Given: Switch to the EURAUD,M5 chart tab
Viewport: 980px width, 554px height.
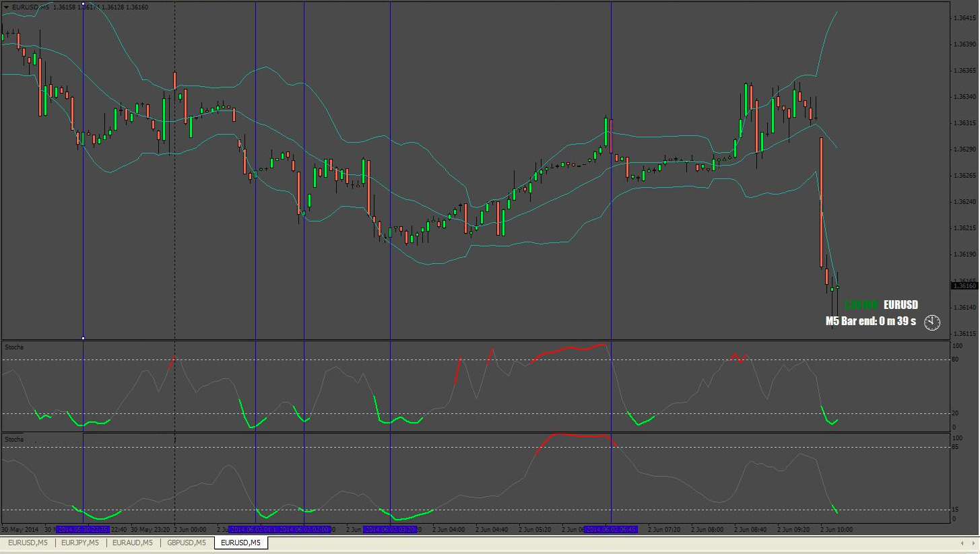Looking at the screenshot, I should [x=133, y=543].
